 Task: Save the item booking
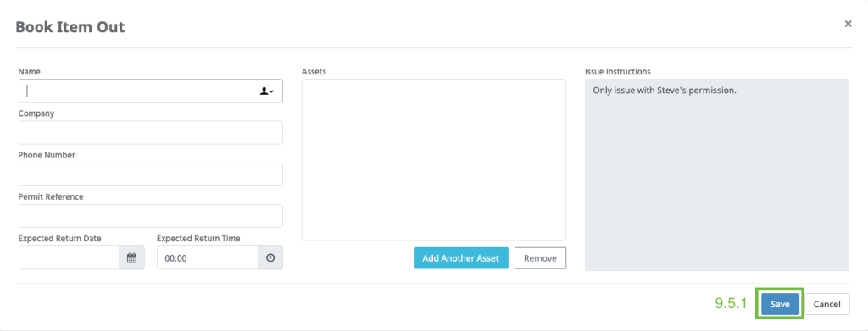(x=780, y=304)
